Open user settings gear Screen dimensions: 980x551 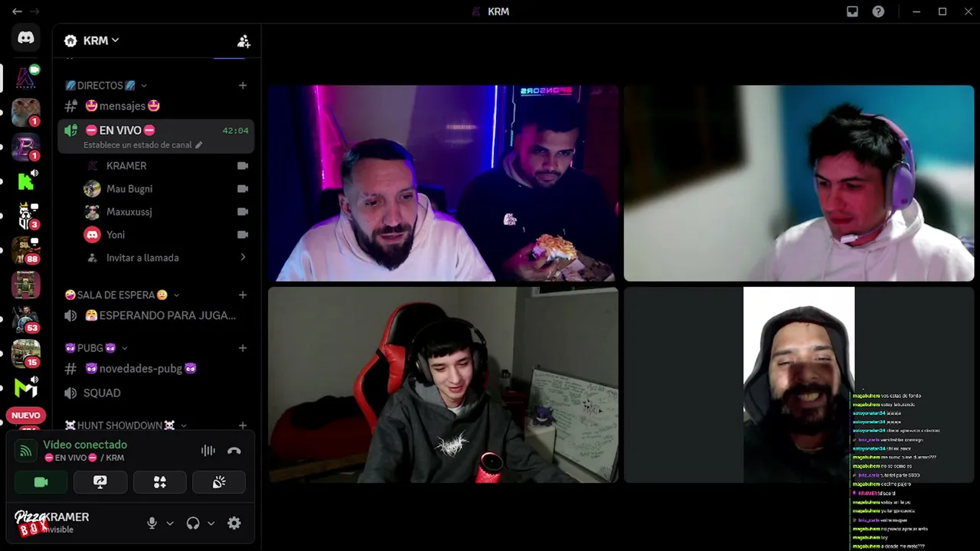234,523
